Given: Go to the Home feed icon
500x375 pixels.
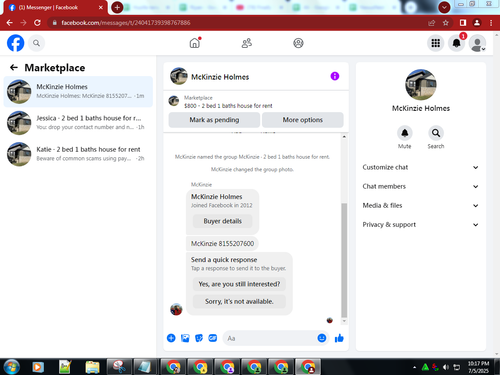Looking at the screenshot, I should click(195, 43).
